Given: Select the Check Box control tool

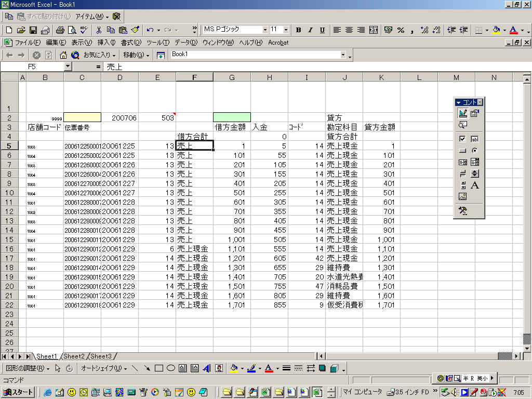Looking at the screenshot, I should [463, 139].
